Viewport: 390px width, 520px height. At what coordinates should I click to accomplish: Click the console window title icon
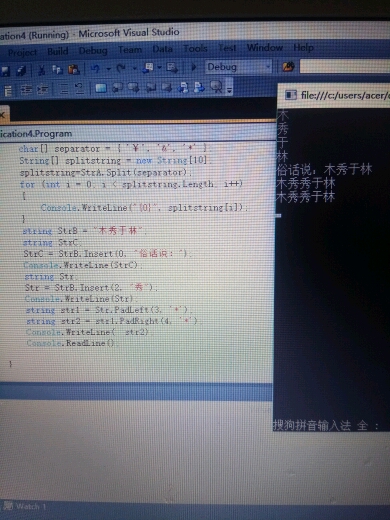click(x=291, y=95)
